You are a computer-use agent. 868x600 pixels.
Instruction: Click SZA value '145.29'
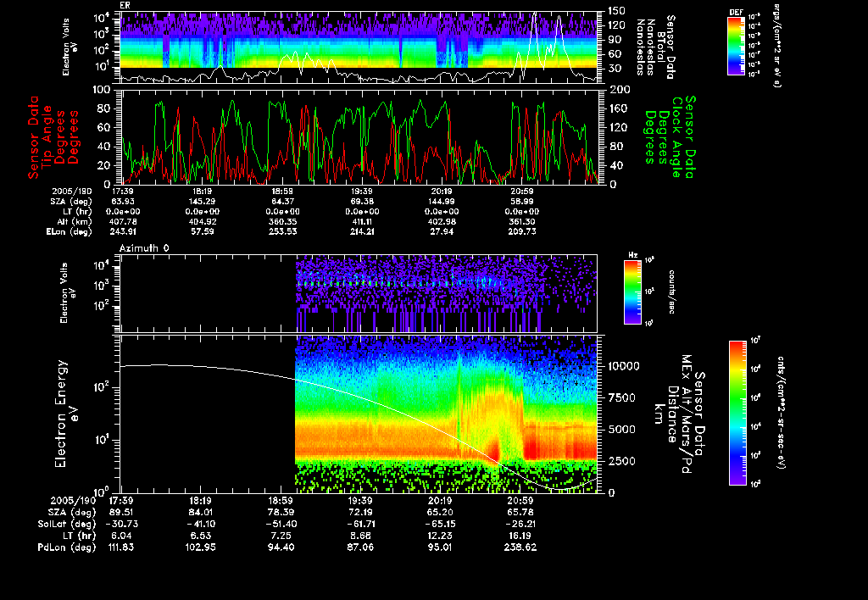[x=202, y=202]
